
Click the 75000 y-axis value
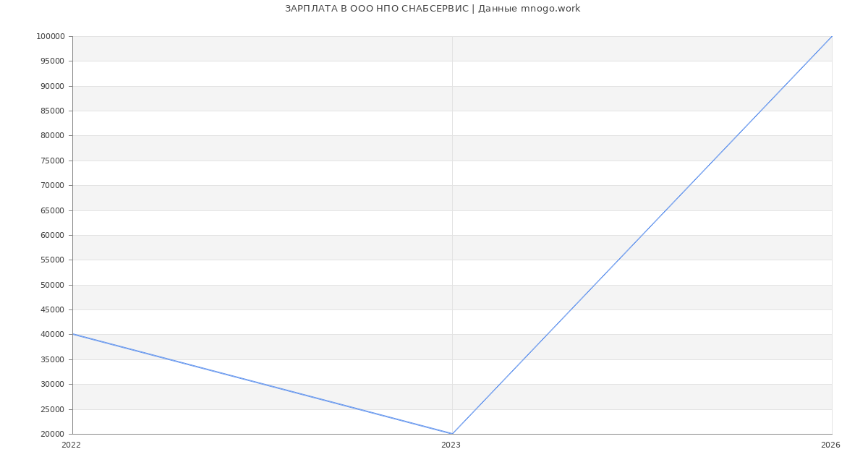coord(52,161)
